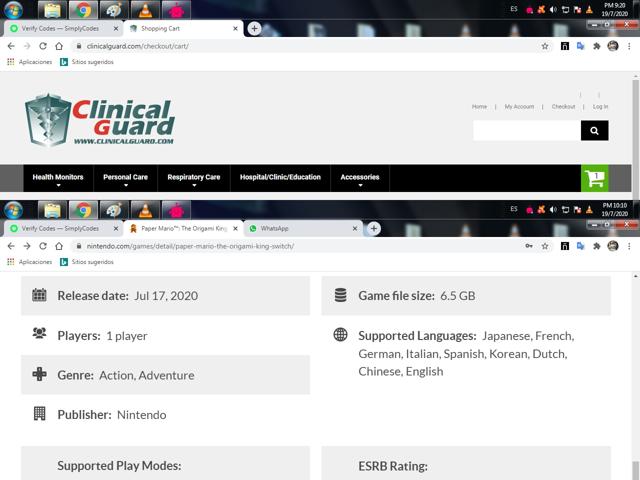Click the PM 10:10 system clock
Image resolution: width=640 pixels, height=480 pixels.
click(615, 209)
